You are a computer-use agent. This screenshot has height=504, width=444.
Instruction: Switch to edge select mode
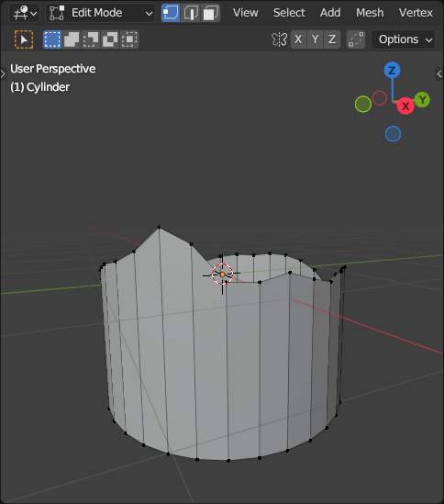pos(191,13)
